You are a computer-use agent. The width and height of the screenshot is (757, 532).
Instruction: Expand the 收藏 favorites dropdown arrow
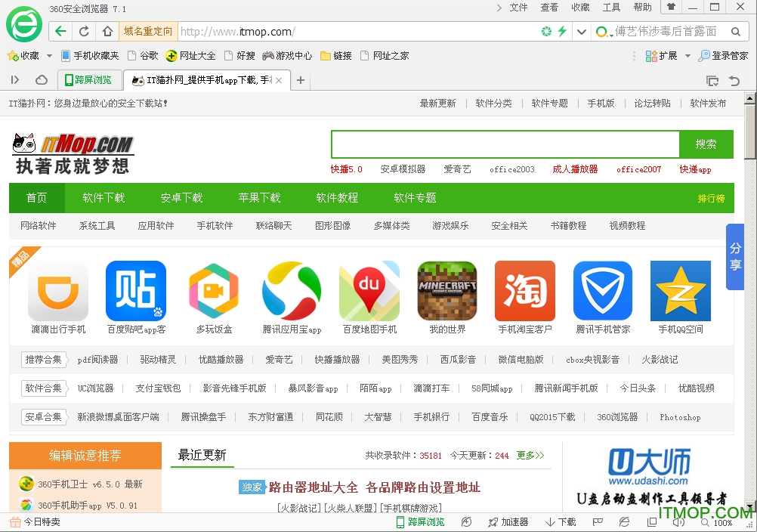[49, 56]
